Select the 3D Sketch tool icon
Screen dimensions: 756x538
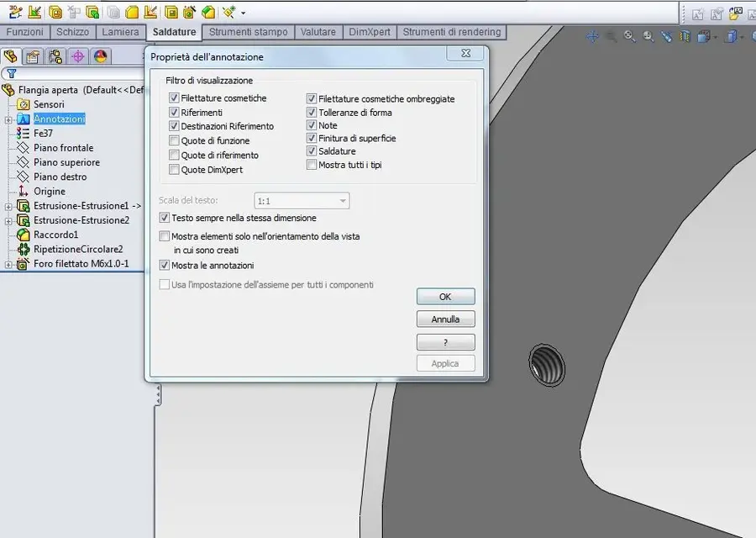tap(15, 12)
